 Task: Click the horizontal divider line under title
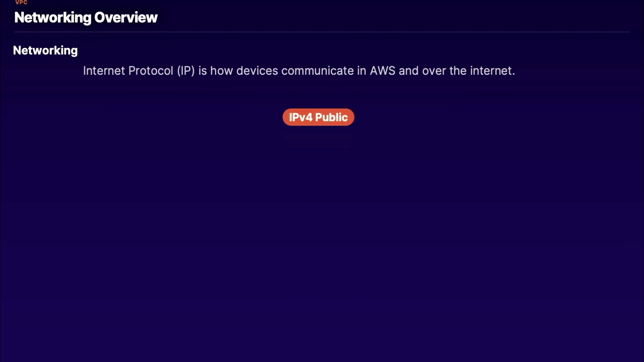click(322, 32)
